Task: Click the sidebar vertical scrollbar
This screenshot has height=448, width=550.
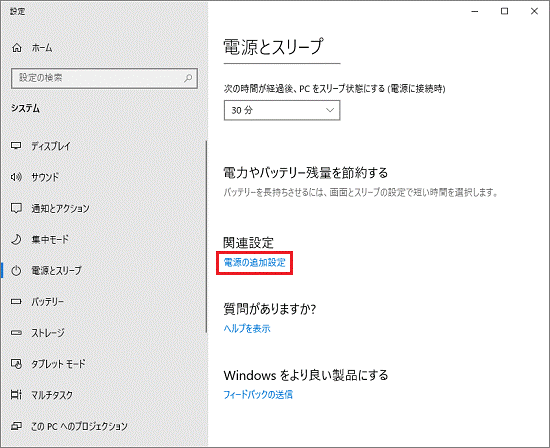Action: pos(206,237)
